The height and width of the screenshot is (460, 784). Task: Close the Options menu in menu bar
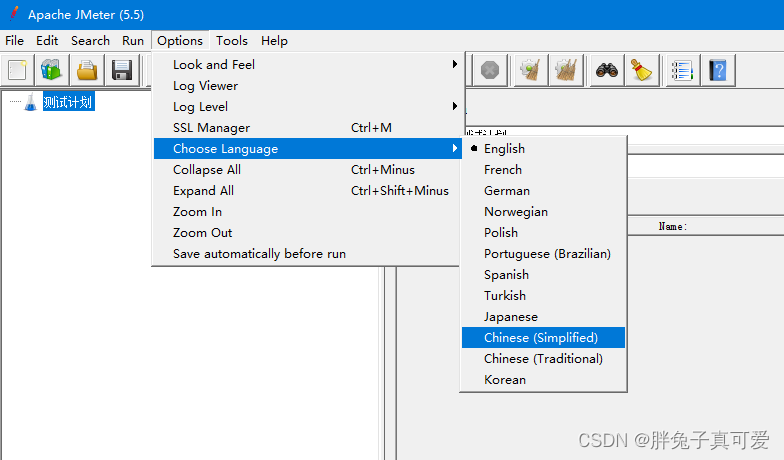click(180, 40)
